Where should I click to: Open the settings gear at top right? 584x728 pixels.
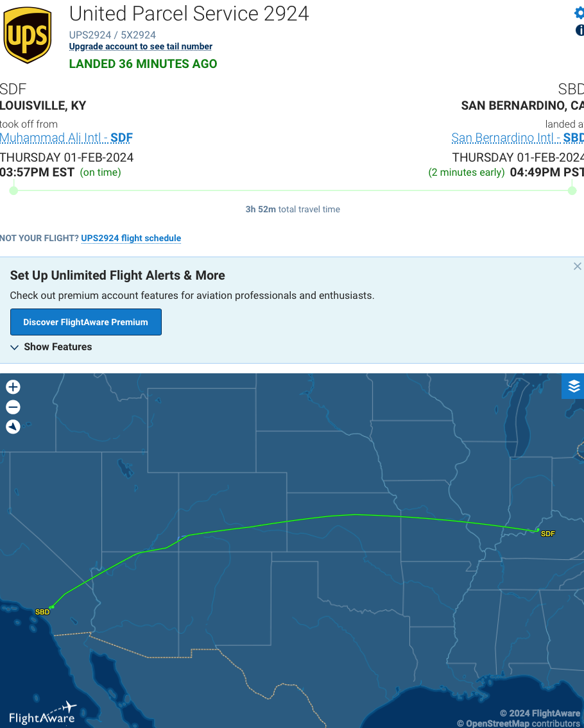click(x=580, y=13)
